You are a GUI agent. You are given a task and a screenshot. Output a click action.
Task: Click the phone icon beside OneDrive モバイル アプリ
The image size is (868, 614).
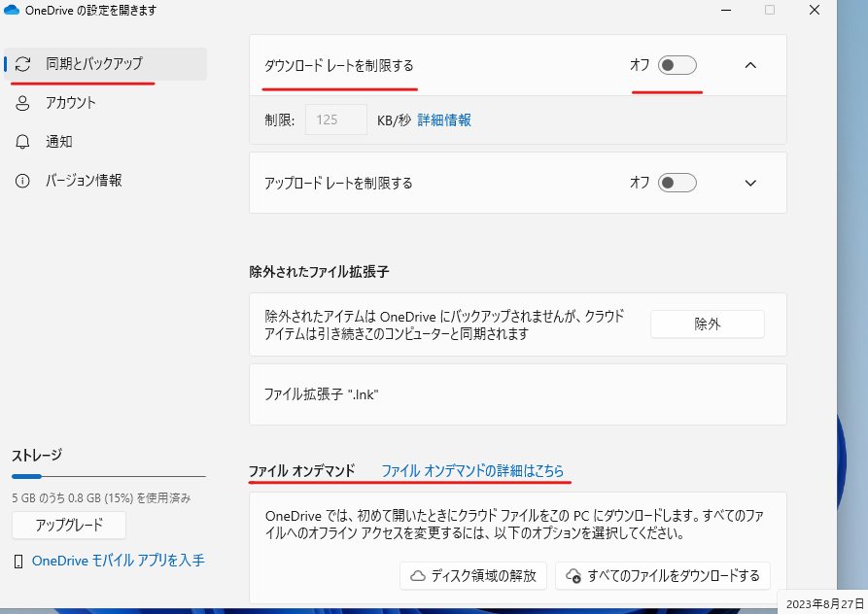click(18, 562)
